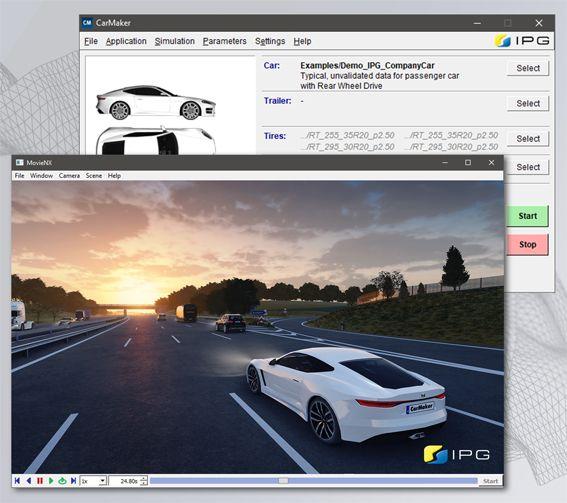This screenshot has width=567, height=503.
Task: Open the Parameters menu in CarMaker
Action: 224,41
